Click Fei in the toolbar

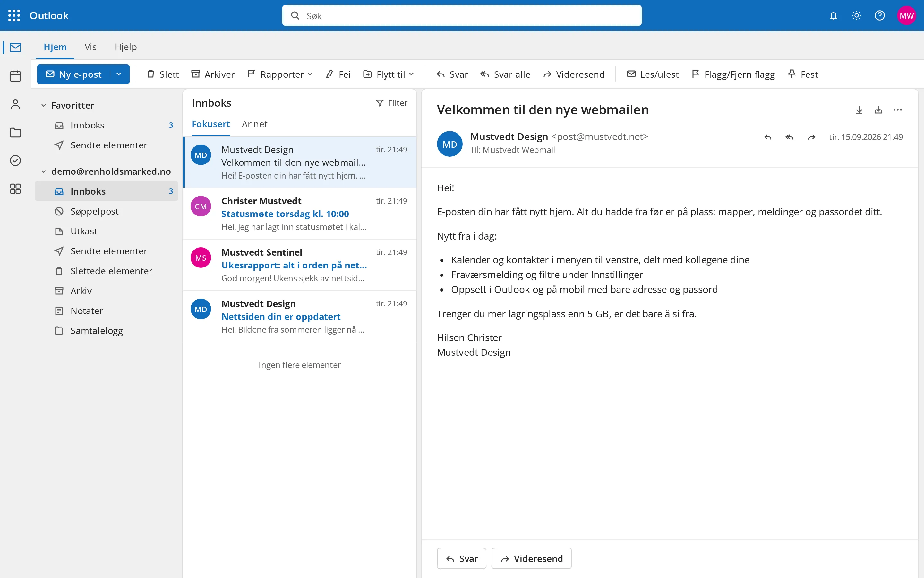(x=338, y=74)
